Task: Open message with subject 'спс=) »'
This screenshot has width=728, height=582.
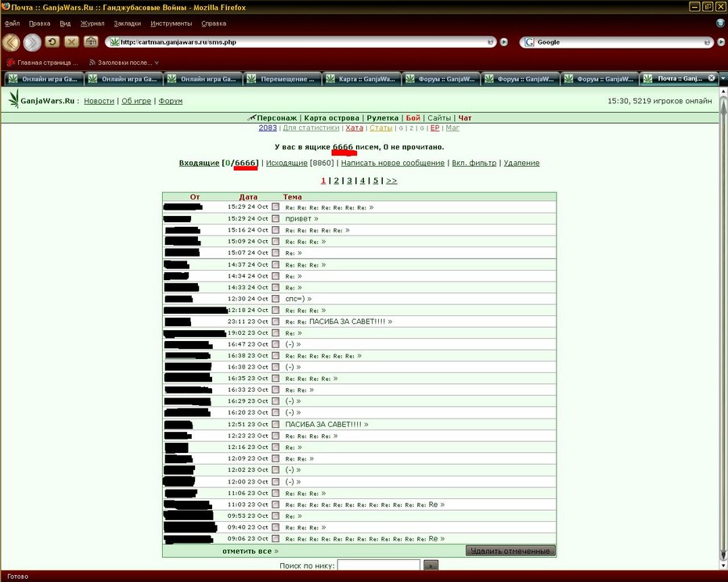Action: (x=298, y=298)
